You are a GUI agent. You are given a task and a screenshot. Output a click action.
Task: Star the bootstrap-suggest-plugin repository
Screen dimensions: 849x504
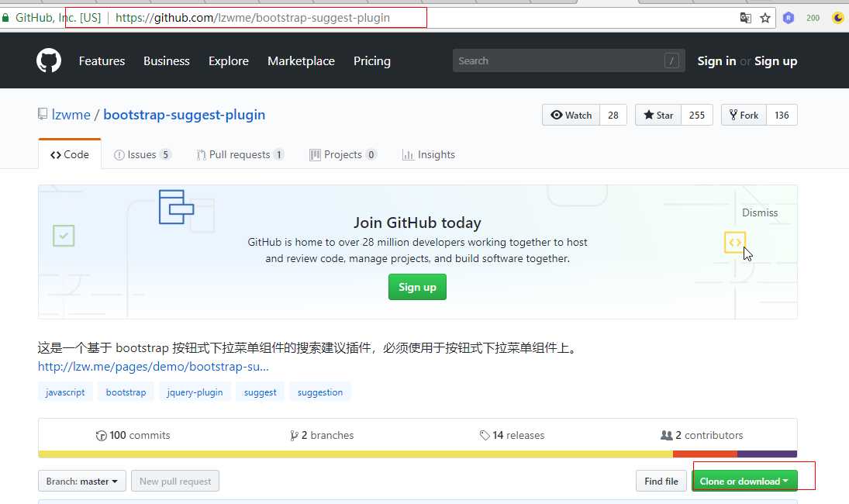[658, 115]
